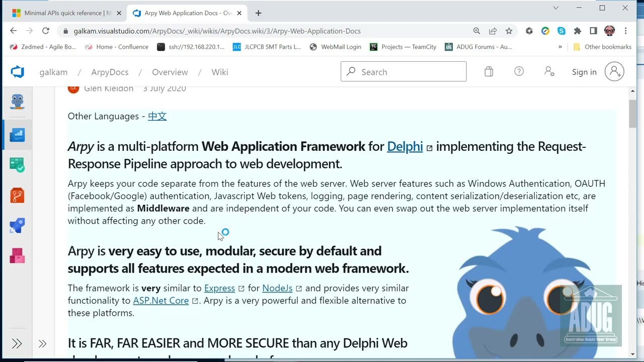This screenshot has width=644, height=362.
Task: Click the ArpyDocs breadcrumb
Action: (x=110, y=72)
